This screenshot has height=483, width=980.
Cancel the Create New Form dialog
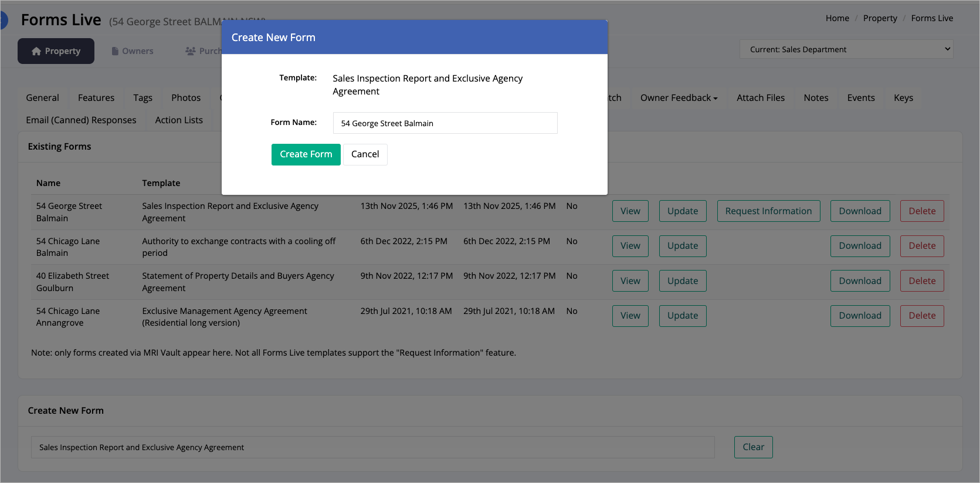(x=365, y=154)
